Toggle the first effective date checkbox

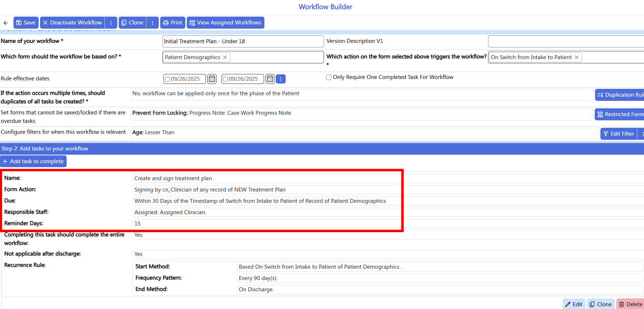(x=168, y=79)
